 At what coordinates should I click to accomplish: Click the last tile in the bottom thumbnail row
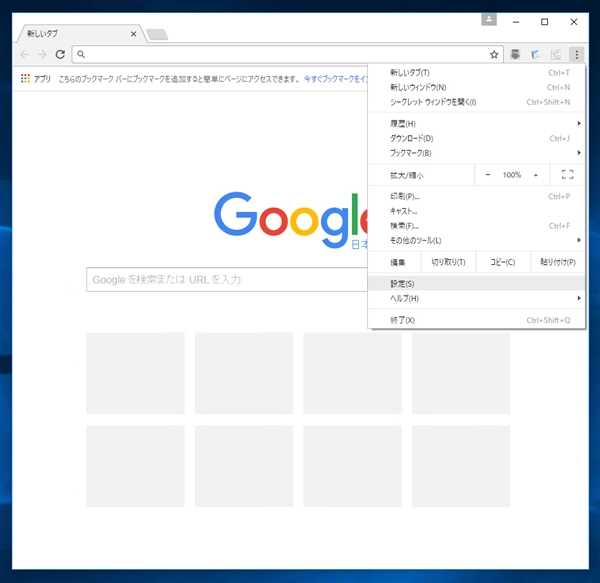[x=461, y=466]
